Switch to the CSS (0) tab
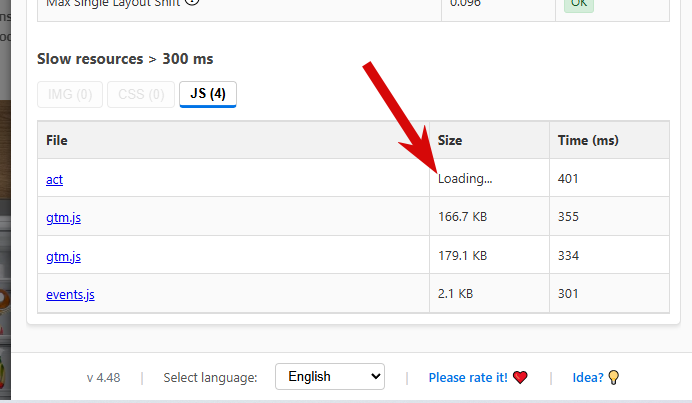 [141, 94]
